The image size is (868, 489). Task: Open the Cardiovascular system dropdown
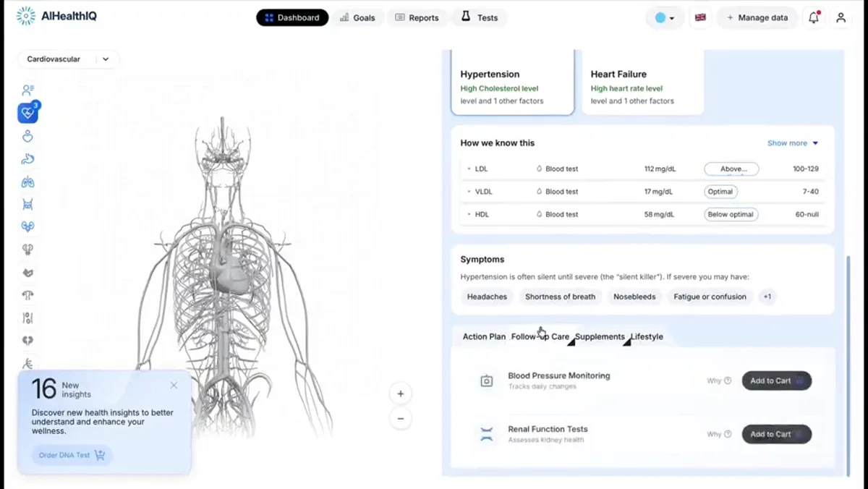pos(69,59)
